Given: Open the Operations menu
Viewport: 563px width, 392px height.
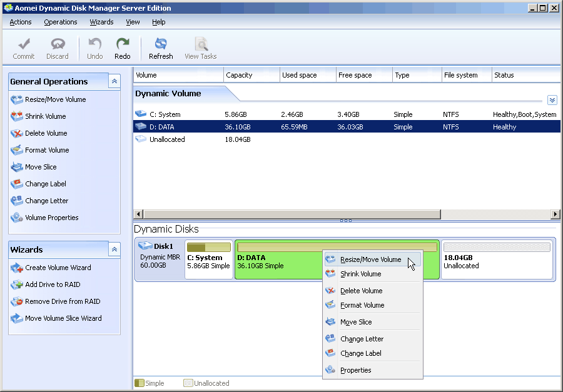Looking at the screenshot, I should tap(61, 22).
